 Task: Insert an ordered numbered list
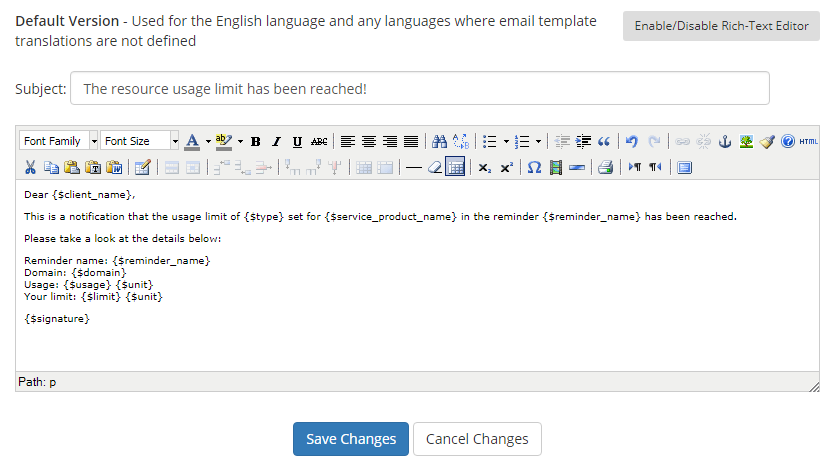522,141
